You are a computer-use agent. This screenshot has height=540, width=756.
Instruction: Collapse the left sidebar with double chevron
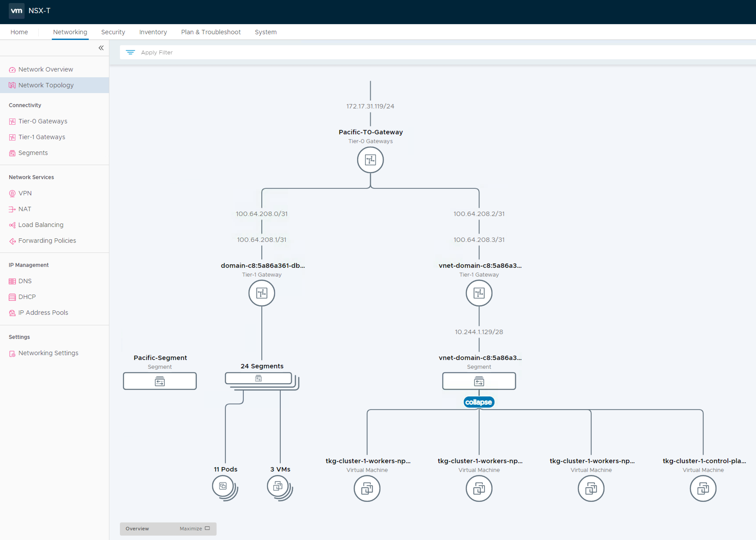pos(101,48)
